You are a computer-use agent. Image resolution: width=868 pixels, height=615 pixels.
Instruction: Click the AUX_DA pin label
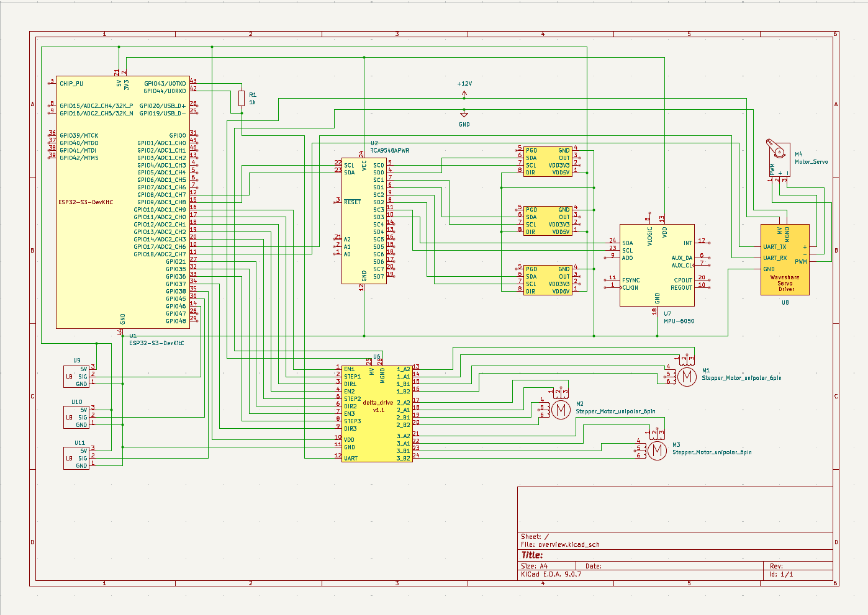[682, 258]
